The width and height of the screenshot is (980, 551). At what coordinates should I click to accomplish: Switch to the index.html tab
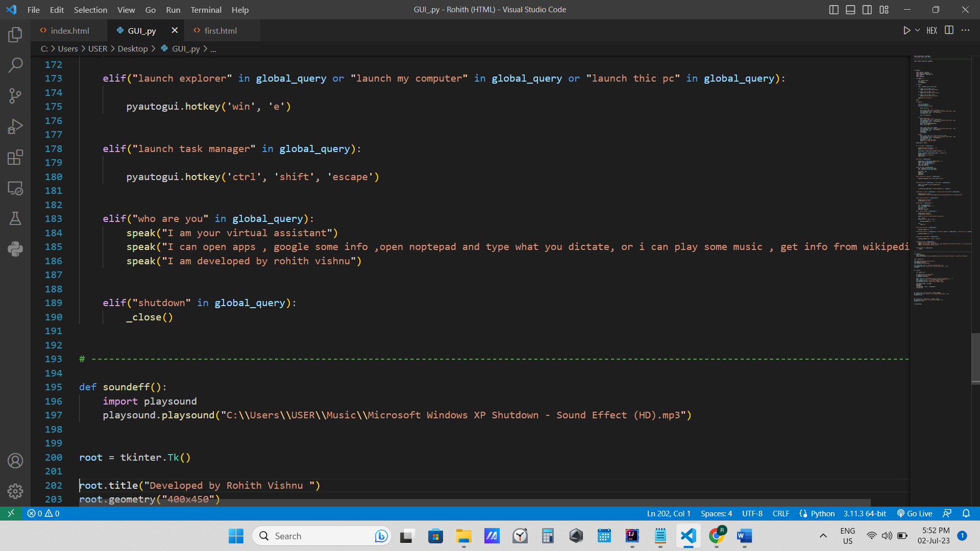pyautogui.click(x=69, y=31)
